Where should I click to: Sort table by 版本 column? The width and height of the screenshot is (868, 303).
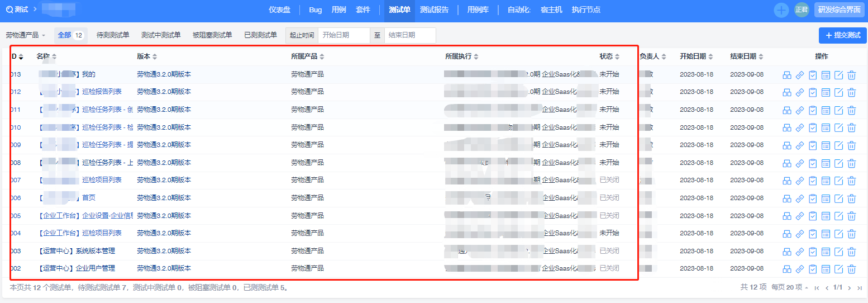147,56
